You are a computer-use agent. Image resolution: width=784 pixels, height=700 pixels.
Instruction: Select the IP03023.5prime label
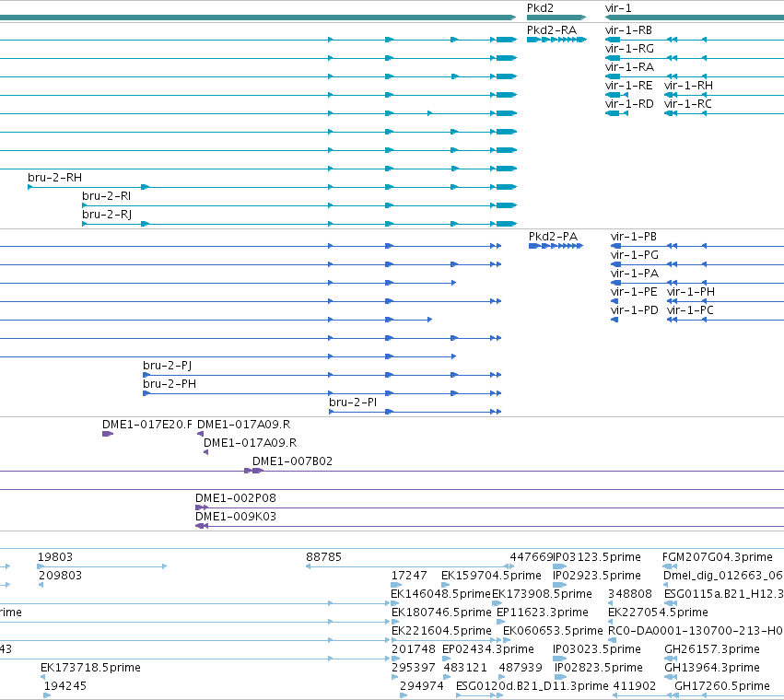(x=597, y=650)
